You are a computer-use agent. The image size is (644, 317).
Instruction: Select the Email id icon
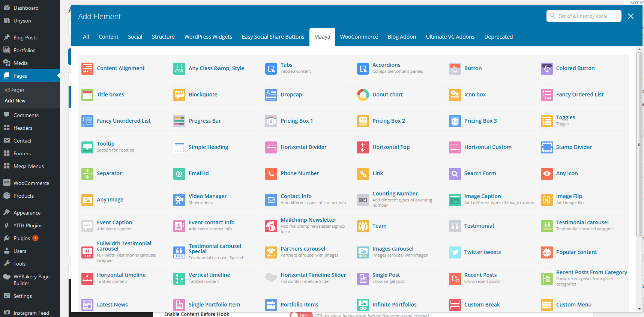pyautogui.click(x=179, y=174)
